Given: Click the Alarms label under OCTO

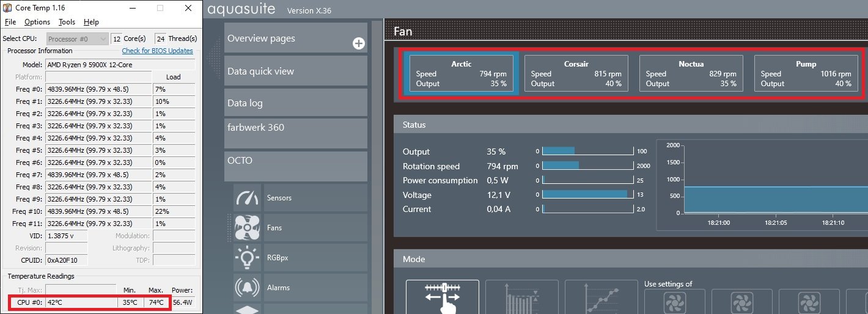Looking at the screenshot, I should pos(279,288).
